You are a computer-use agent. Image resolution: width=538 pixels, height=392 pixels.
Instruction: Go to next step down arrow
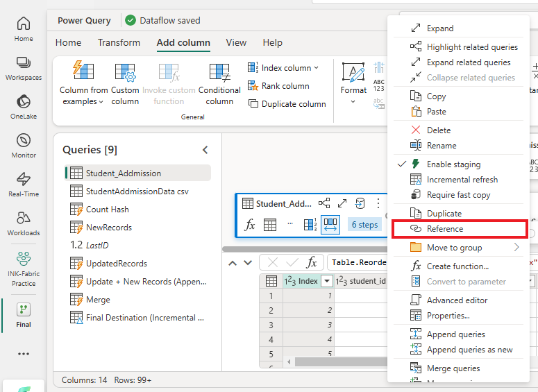click(x=248, y=263)
